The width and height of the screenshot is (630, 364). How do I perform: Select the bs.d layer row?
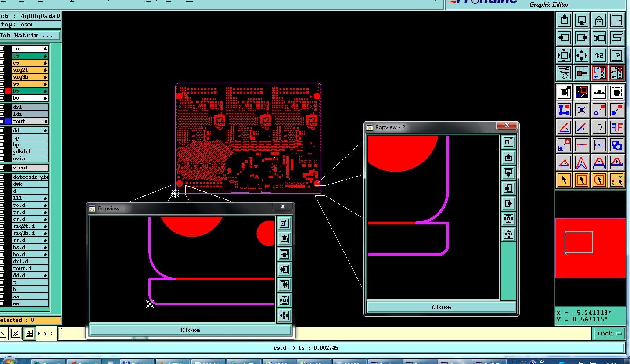point(30,247)
